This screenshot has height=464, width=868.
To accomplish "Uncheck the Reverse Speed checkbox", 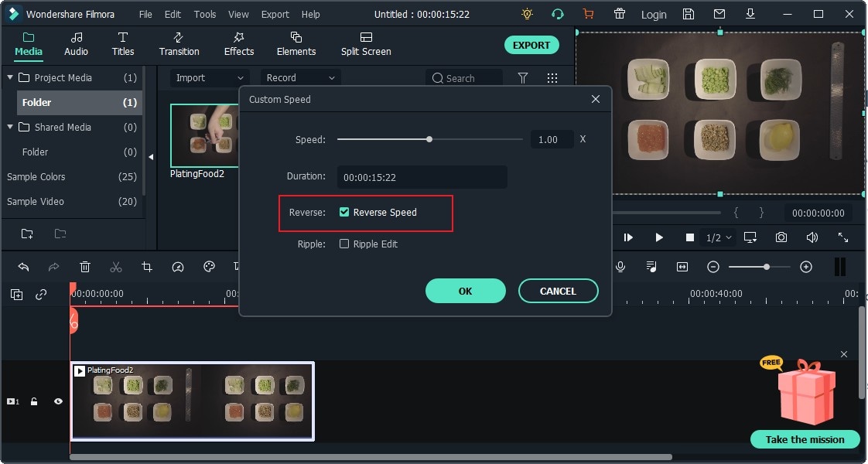I will (x=344, y=212).
